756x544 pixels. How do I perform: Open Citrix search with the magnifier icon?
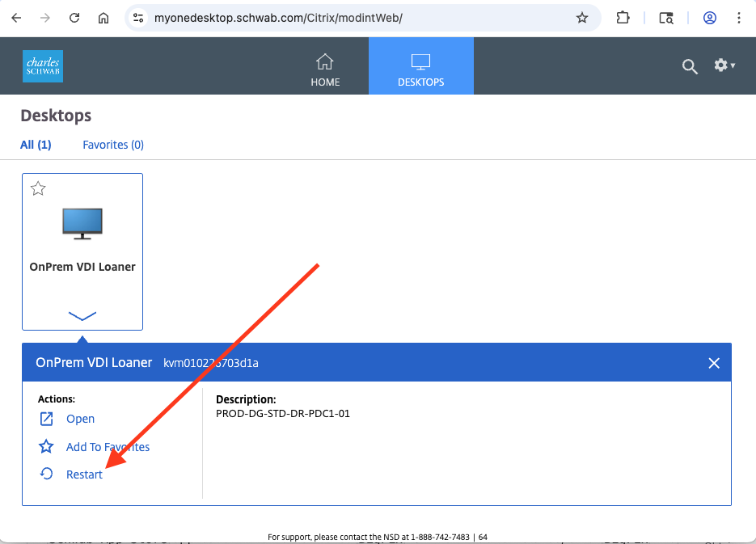689,67
